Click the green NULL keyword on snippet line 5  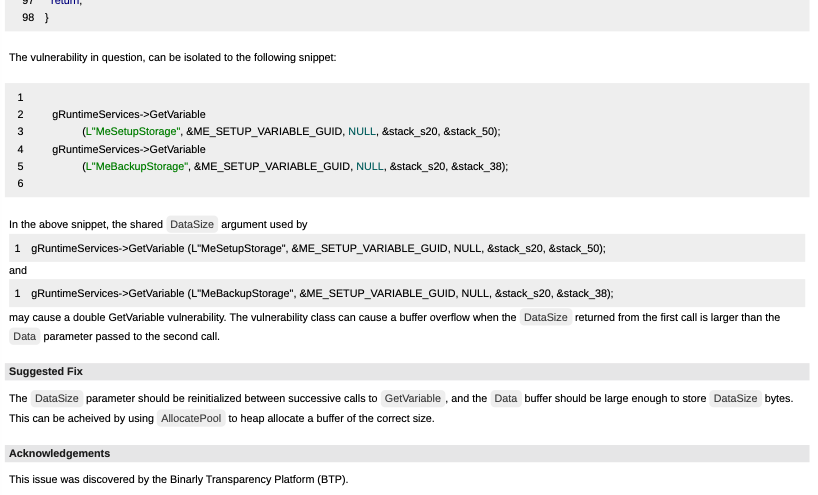[370, 166]
